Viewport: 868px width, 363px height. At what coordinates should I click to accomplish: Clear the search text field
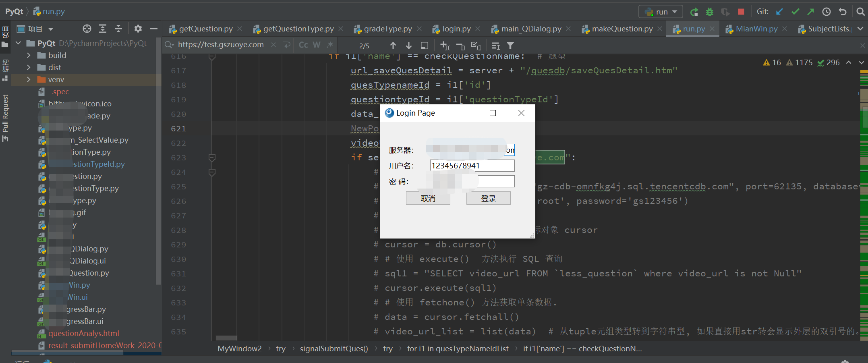tap(273, 45)
